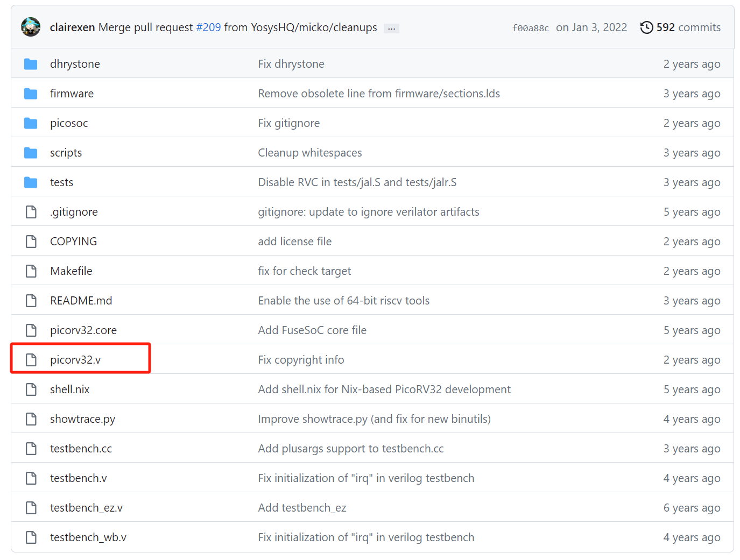Open commit hash f00a88c
The image size is (740, 560).
[x=530, y=28]
